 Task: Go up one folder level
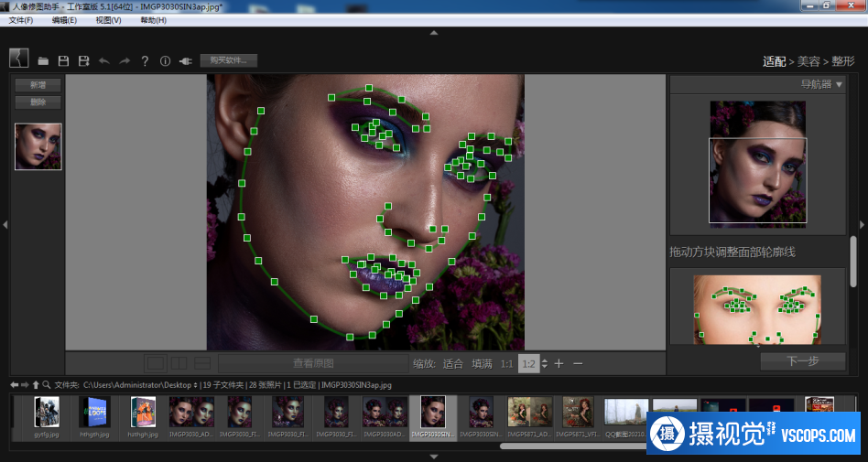36,384
